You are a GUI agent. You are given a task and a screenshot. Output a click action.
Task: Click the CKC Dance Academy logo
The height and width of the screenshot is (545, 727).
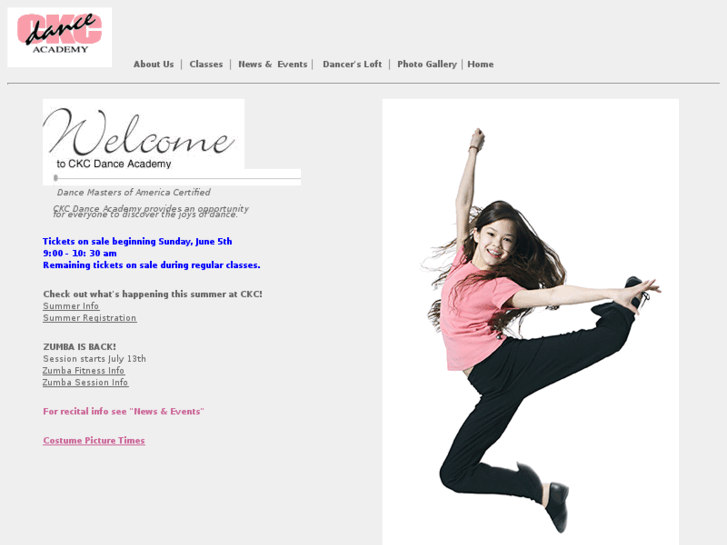[x=59, y=37]
